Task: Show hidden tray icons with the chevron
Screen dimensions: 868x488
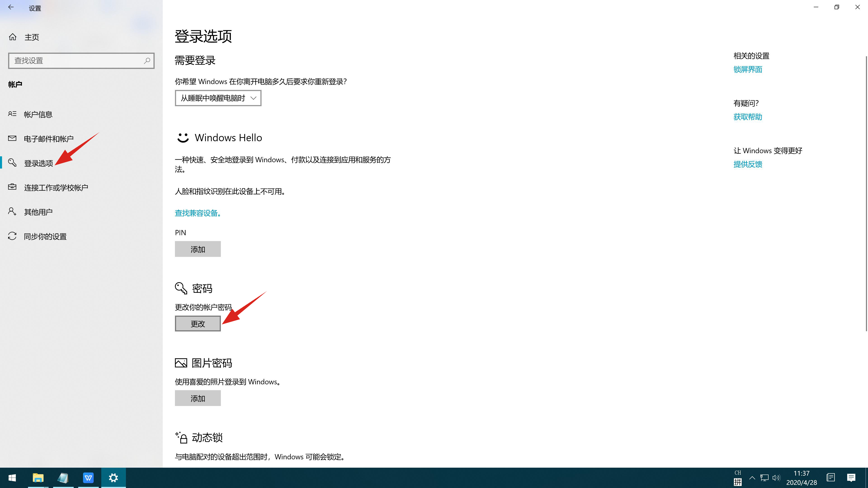Action: [752, 478]
